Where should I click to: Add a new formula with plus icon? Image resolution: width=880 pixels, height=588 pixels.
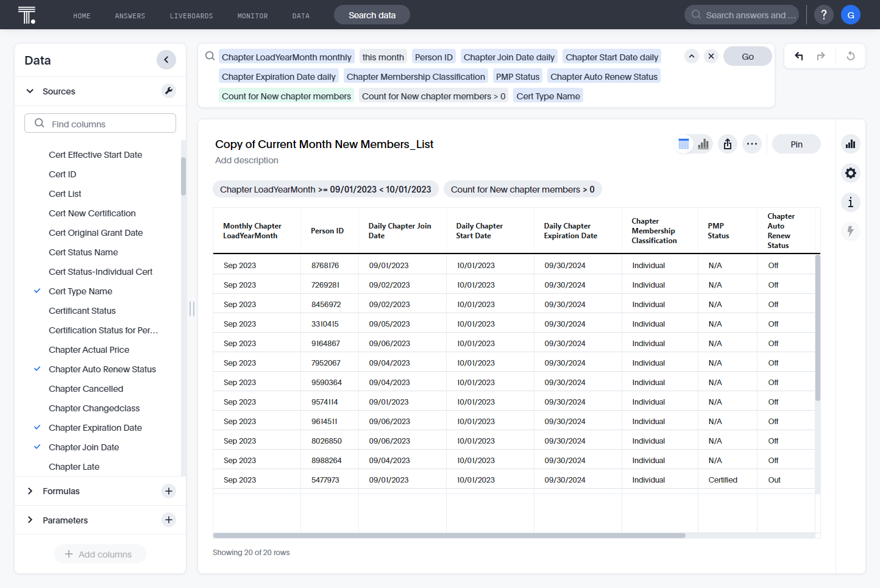[169, 491]
